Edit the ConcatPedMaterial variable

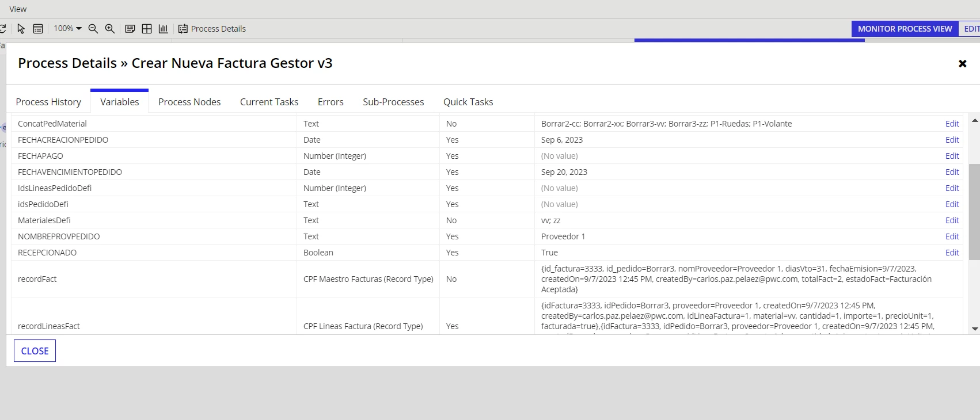(x=952, y=124)
